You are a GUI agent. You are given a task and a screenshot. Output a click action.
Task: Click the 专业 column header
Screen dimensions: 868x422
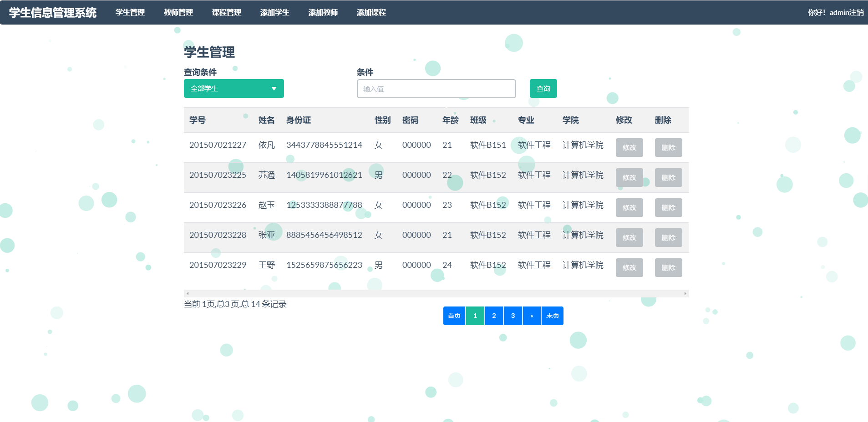pyautogui.click(x=526, y=120)
